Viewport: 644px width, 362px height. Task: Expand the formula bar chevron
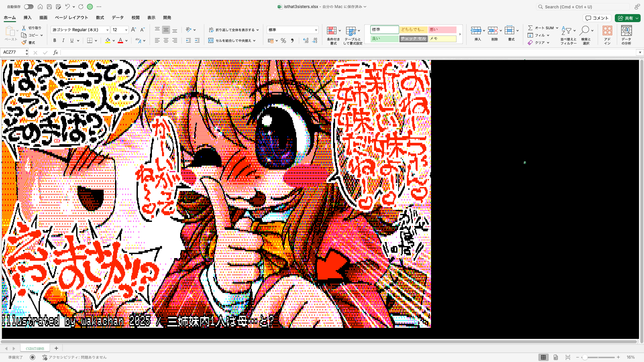[640, 52]
